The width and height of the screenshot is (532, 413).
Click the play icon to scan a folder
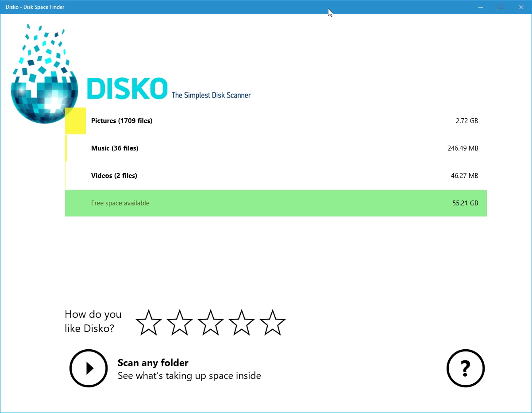(89, 368)
